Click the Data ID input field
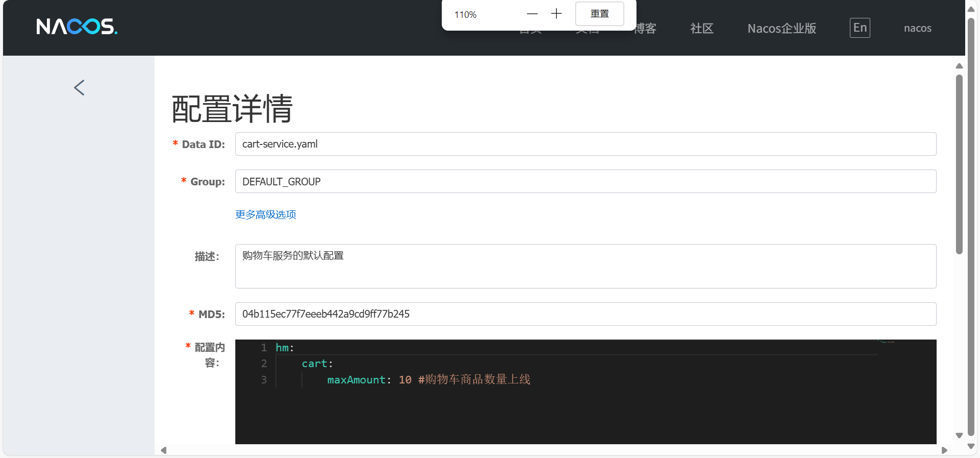The image size is (980, 458). pos(585,144)
